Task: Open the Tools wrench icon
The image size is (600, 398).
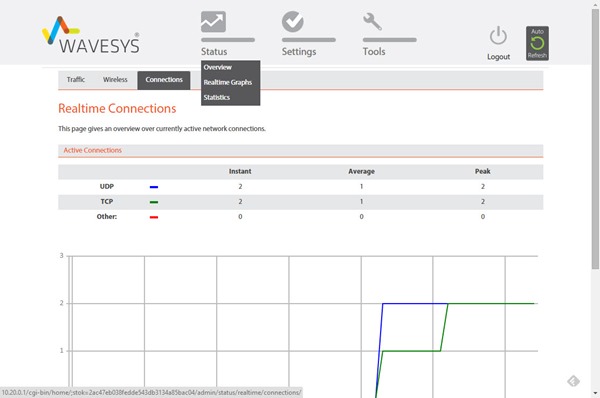Action: point(372,21)
